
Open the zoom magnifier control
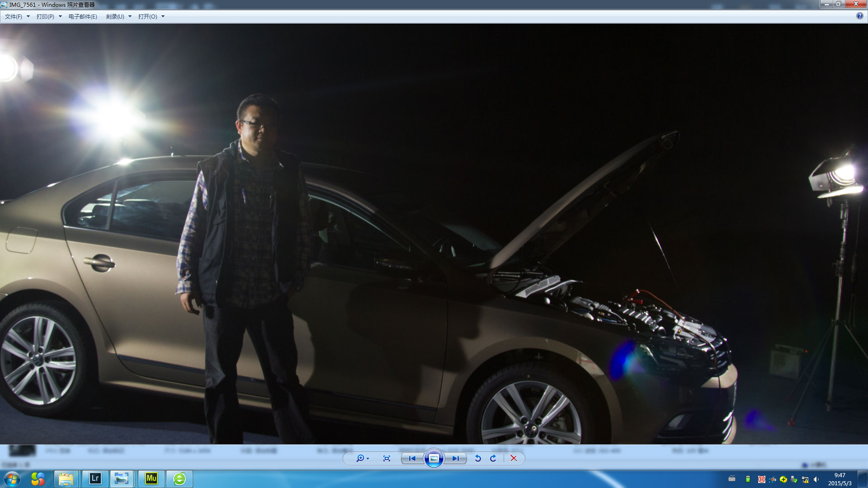pyautogui.click(x=362, y=458)
